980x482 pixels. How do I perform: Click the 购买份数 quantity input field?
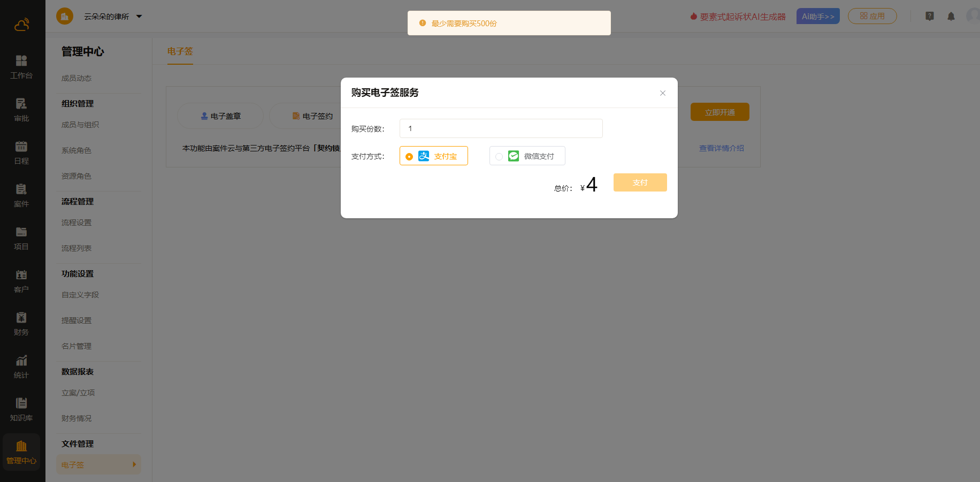tap(501, 128)
